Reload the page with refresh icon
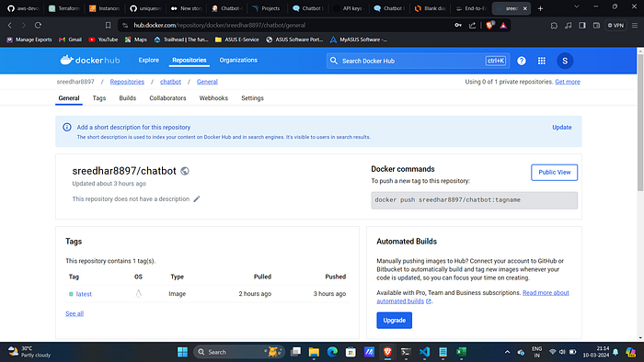 (x=38, y=25)
